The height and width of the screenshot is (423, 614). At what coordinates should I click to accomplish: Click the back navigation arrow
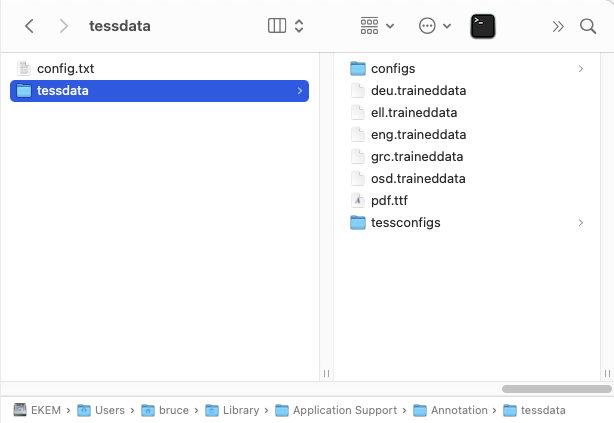pos(29,26)
